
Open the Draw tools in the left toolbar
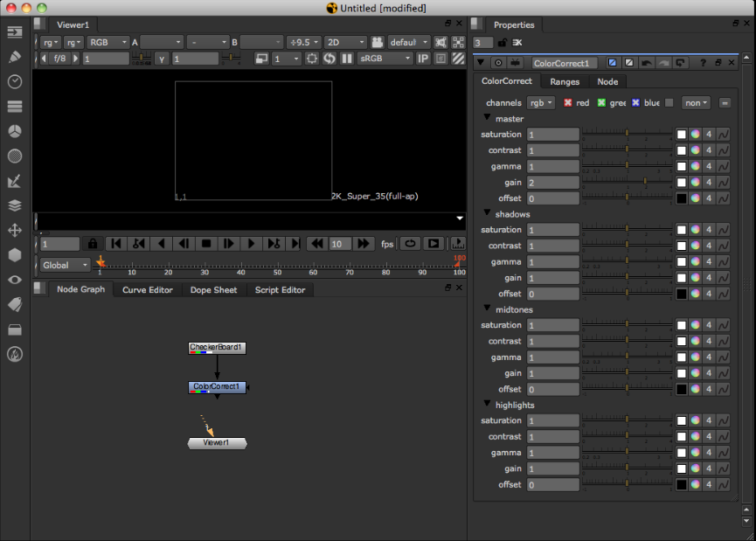13,57
